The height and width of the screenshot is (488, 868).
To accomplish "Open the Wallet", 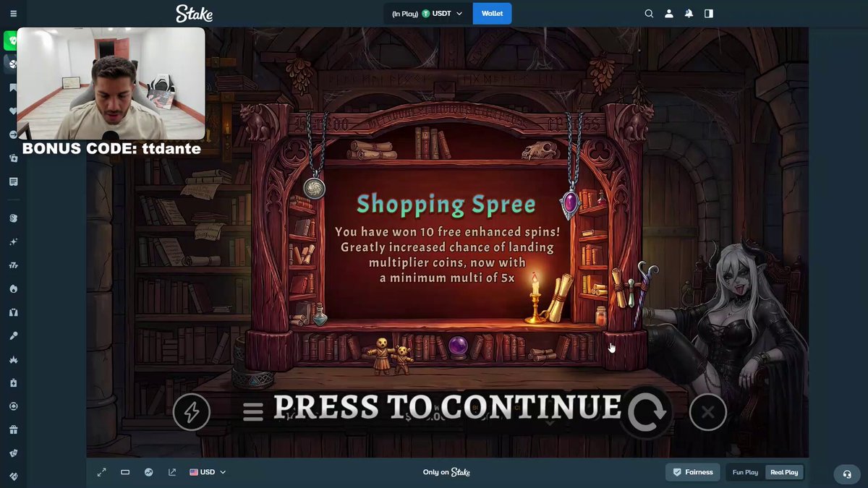I will coord(492,14).
